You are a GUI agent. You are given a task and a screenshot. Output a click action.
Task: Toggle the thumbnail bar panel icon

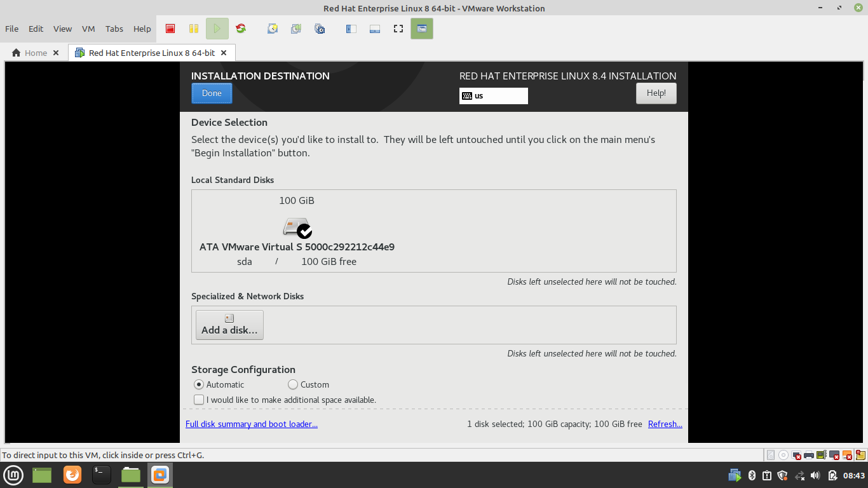click(375, 29)
